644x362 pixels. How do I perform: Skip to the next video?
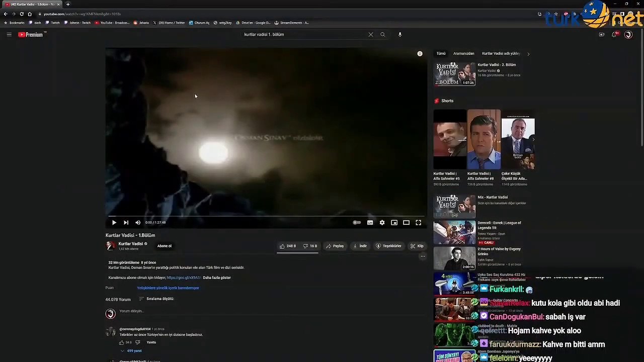126,223
